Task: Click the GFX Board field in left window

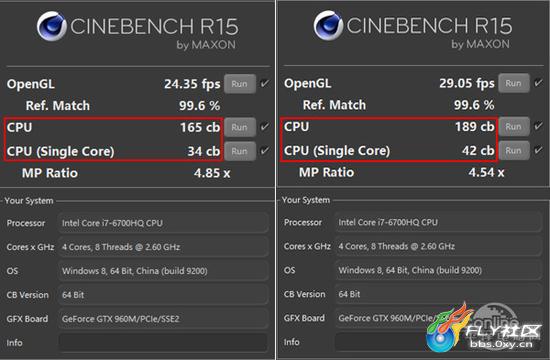Action: pos(163,319)
